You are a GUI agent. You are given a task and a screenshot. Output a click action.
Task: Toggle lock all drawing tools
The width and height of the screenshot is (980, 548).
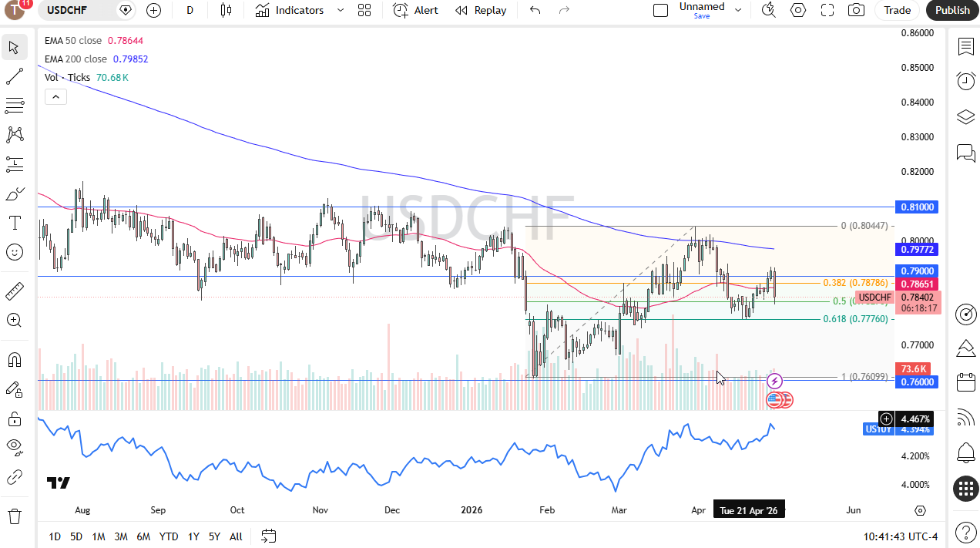pos(15,419)
